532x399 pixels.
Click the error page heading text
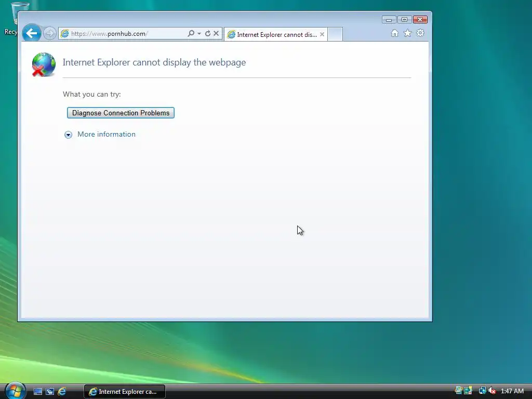[154, 62]
